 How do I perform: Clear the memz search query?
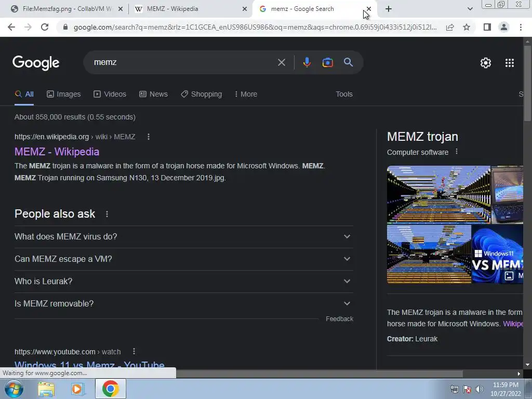[281, 62]
